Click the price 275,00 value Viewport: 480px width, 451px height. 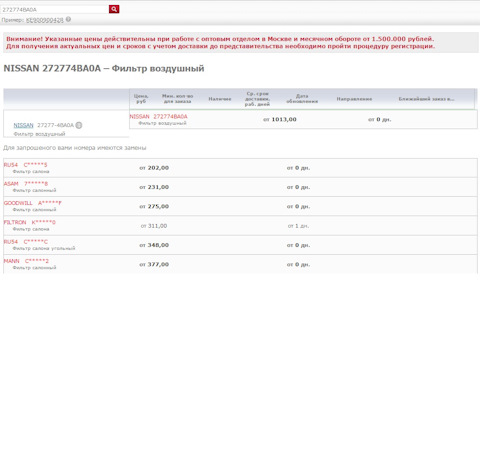click(x=154, y=206)
